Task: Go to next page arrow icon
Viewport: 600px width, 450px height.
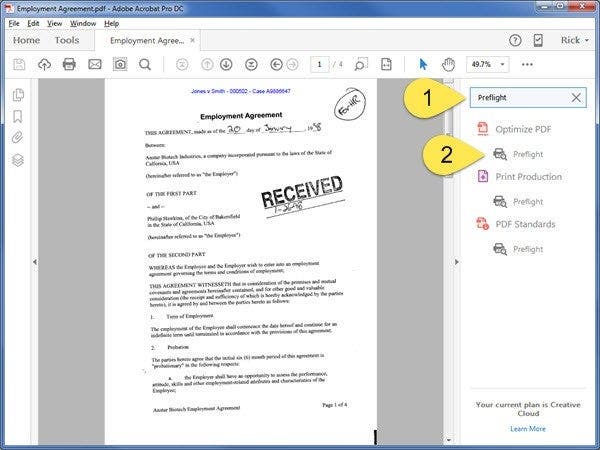Action: click(227, 65)
